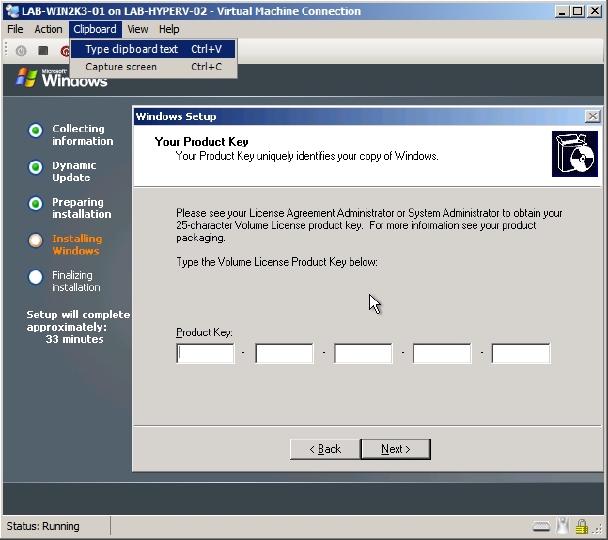The height and width of the screenshot is (540, 608).
Task: Click the Dynamic Update step indicator
Action: 35,167
